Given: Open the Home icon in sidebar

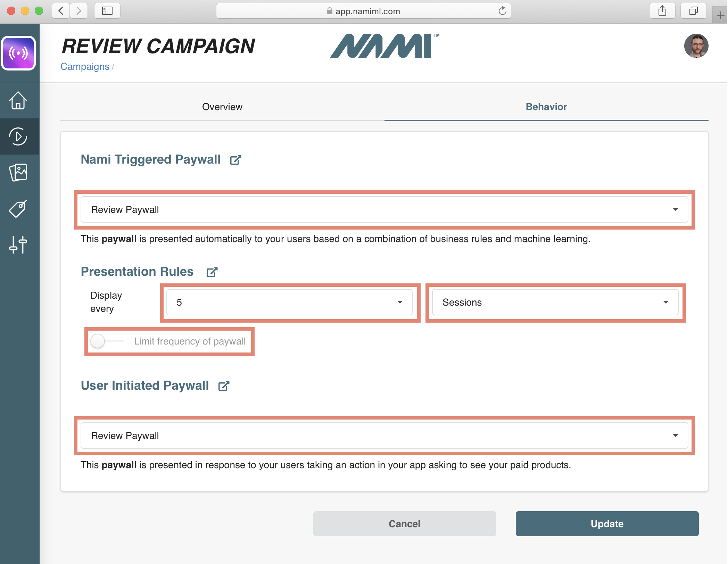Looking at the screenshot, I should (18, 101).
